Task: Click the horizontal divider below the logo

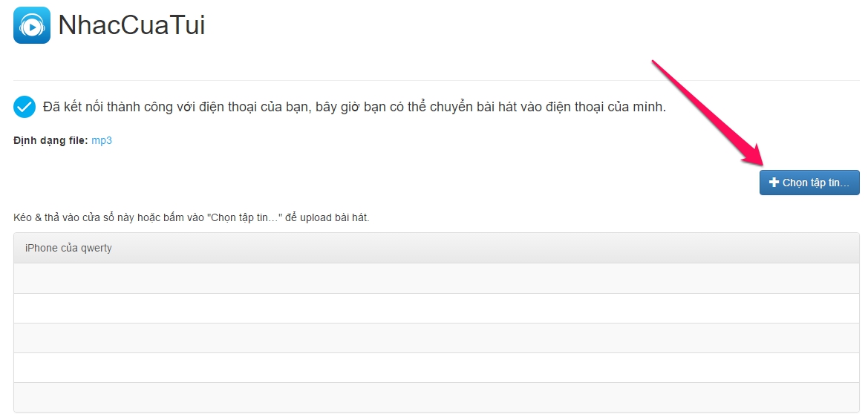Action: click(436, 81)
